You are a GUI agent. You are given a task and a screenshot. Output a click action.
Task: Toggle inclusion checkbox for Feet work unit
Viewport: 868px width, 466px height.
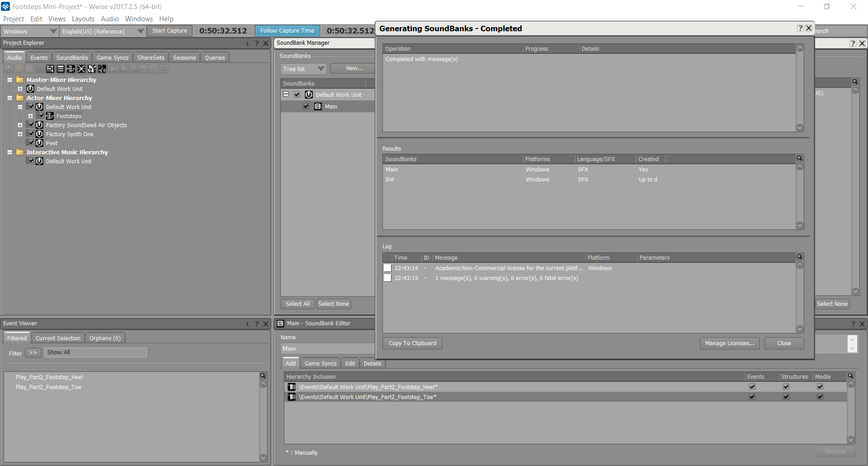click(31, 143)
